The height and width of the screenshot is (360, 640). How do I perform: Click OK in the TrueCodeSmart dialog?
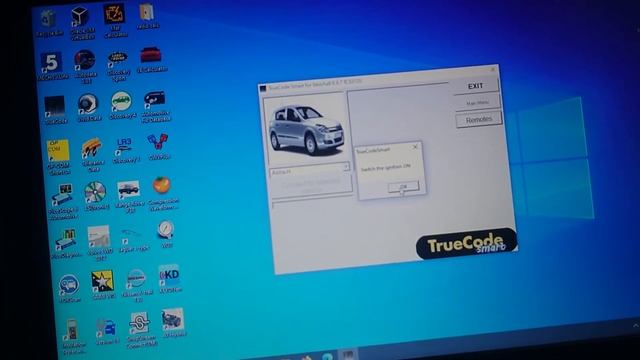403,187
